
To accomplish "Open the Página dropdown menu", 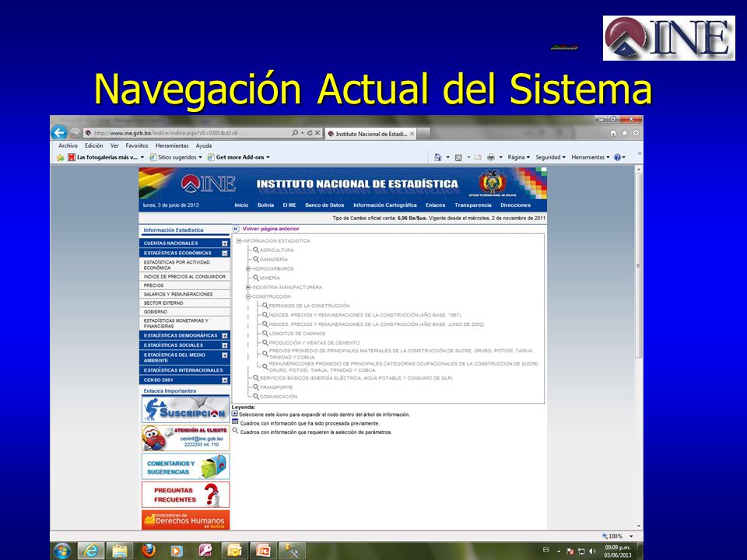I will 519,157.
